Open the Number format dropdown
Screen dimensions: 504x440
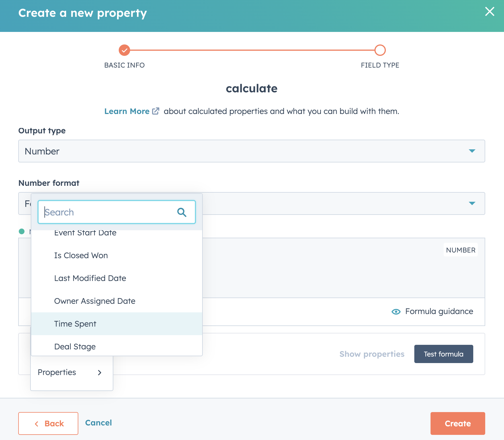click(472, 203)
